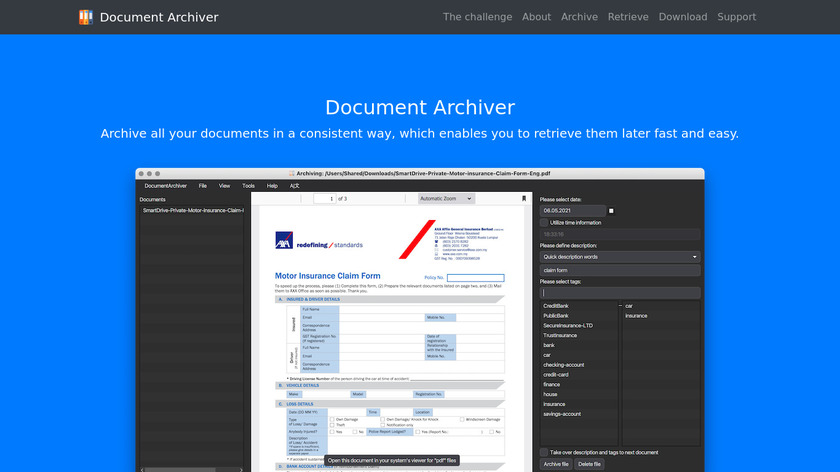Click the AXA logo in the document

click(284, 241)
